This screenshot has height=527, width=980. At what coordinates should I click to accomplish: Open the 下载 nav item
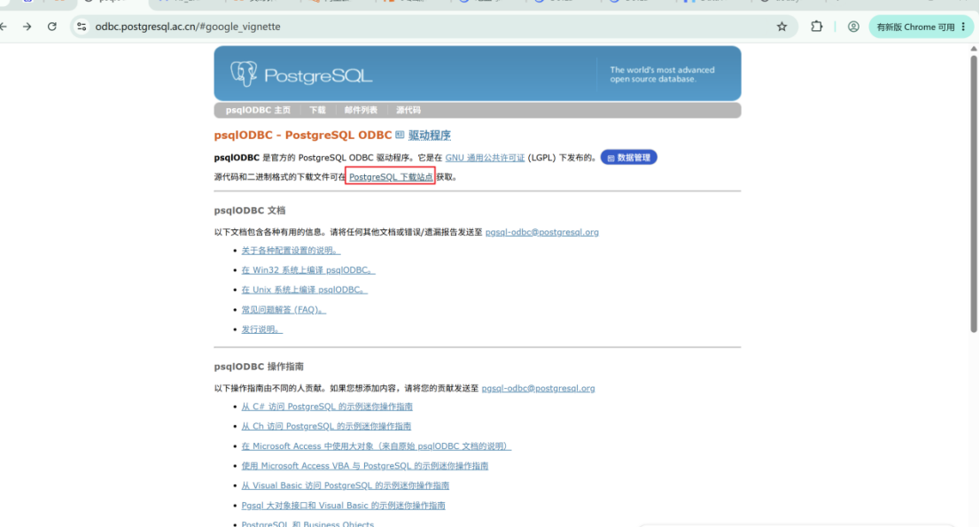(317, 111)
